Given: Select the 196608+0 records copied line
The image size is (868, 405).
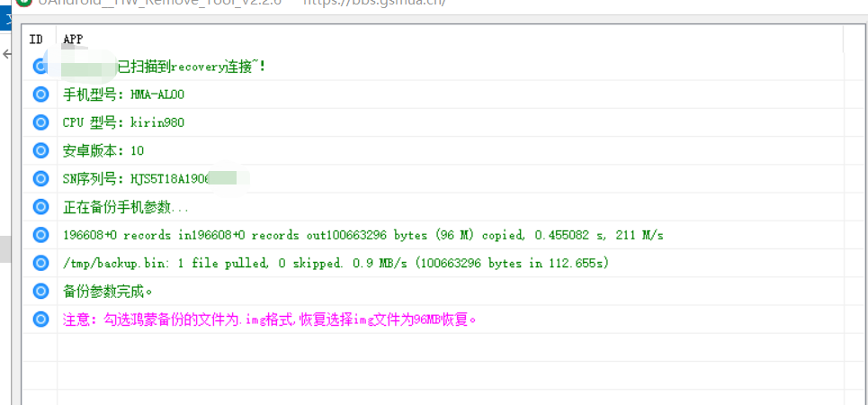Looking at the screenshot, I should [x=363, y=236].
